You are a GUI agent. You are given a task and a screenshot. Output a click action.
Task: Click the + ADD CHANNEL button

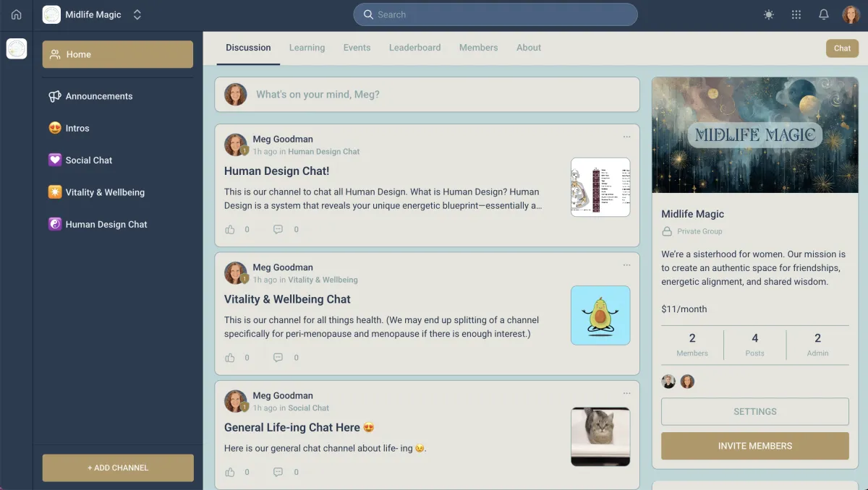pos(118,468)
